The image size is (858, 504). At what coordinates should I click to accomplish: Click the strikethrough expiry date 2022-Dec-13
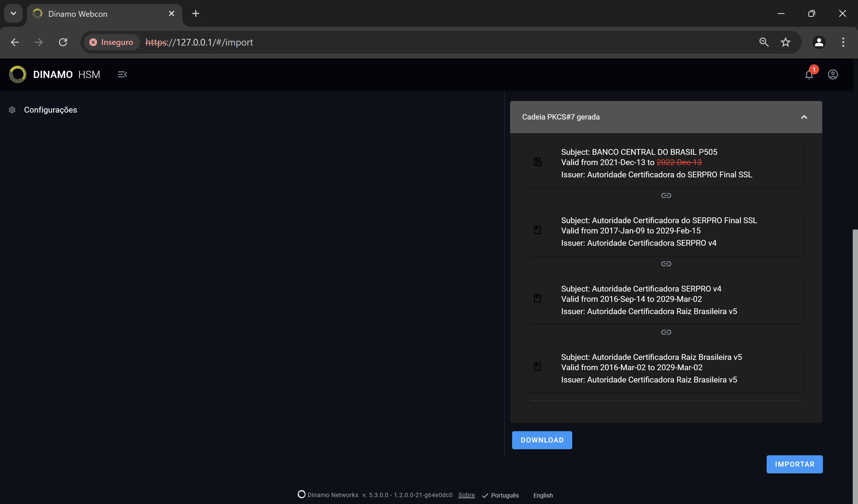tap(679, 162)
